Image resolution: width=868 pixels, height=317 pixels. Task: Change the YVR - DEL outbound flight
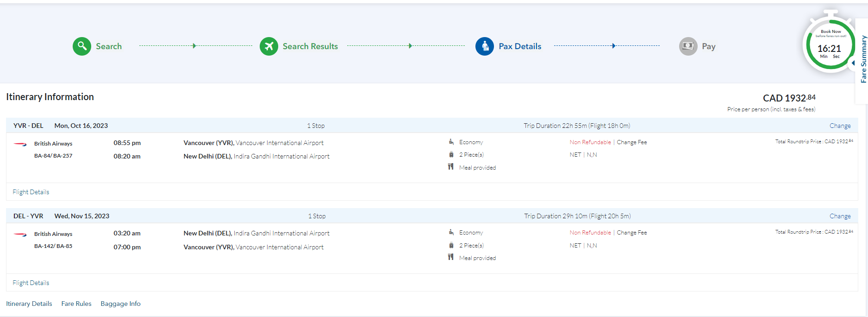click(840, 126)
